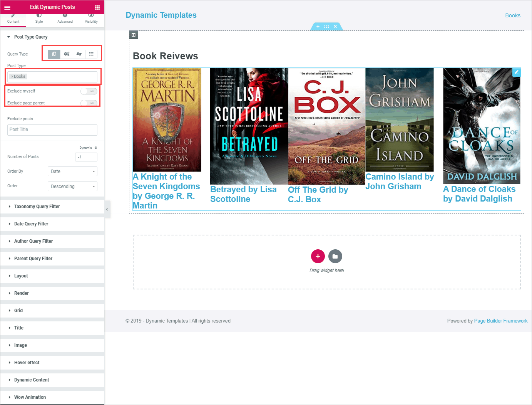
Task: Select the list query type icon
Action: coord(91,54)
